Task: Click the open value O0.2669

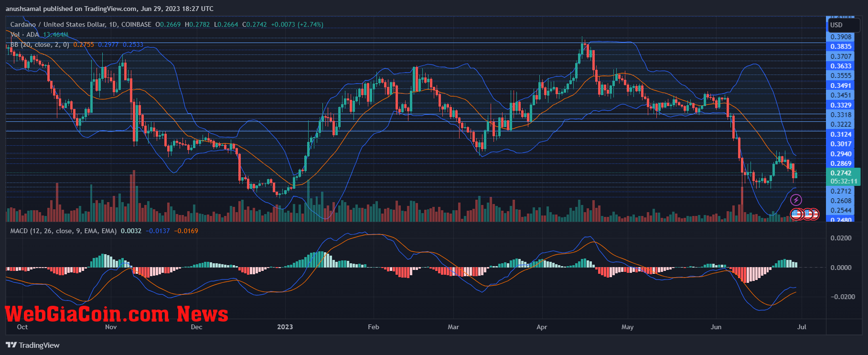Action: point(168,24)
